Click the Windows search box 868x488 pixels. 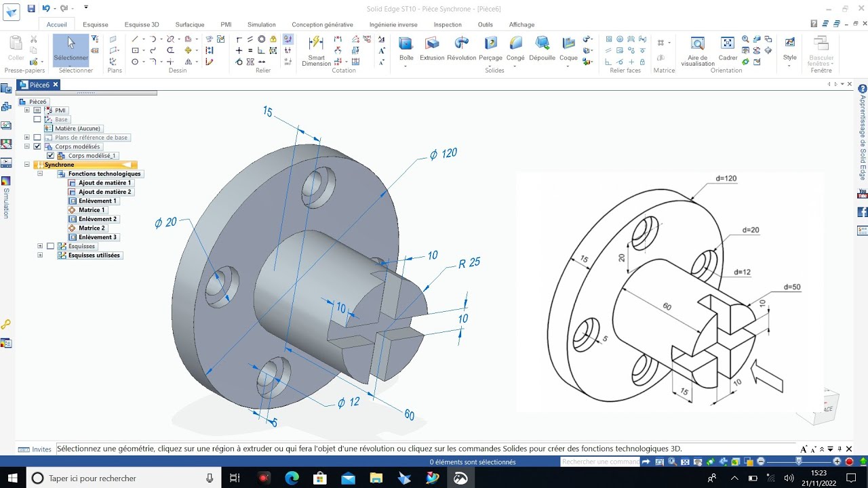tap(122, 478)
